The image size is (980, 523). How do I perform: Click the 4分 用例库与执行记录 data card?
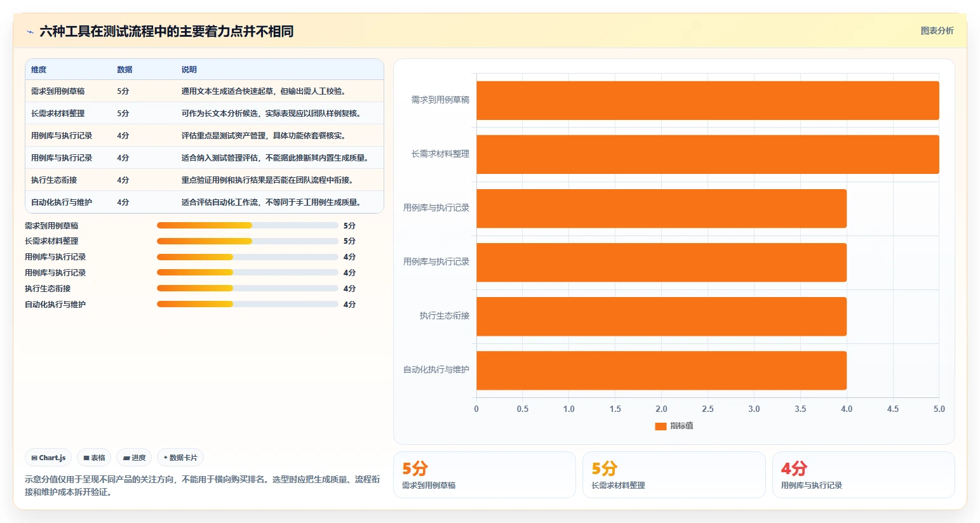click(864, 475)
